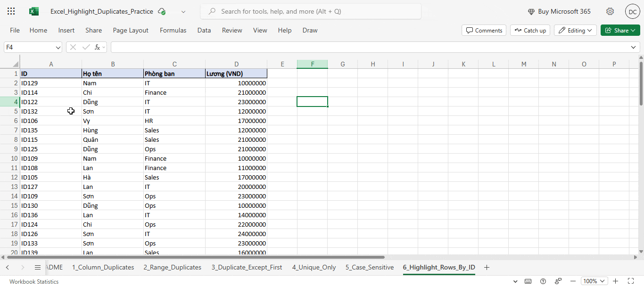Screen dimensions: 644x286
Task: Open the Formulas ribbon tab
Action: click(x=173, y=30)
